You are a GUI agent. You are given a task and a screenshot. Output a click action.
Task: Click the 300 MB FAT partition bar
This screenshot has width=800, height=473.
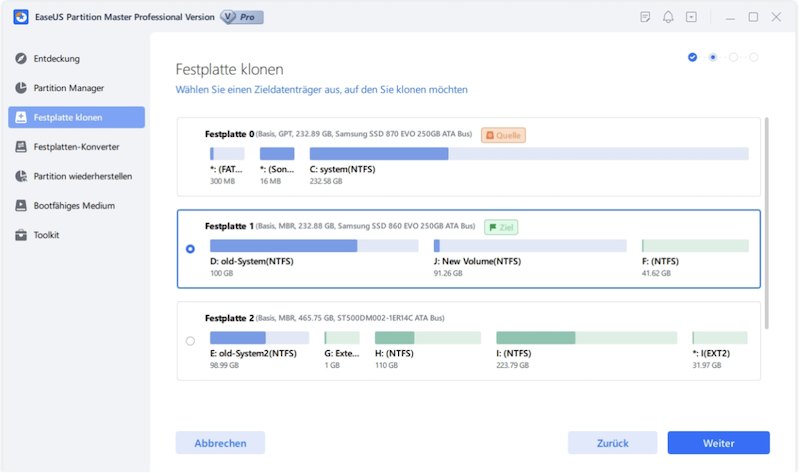227,154
